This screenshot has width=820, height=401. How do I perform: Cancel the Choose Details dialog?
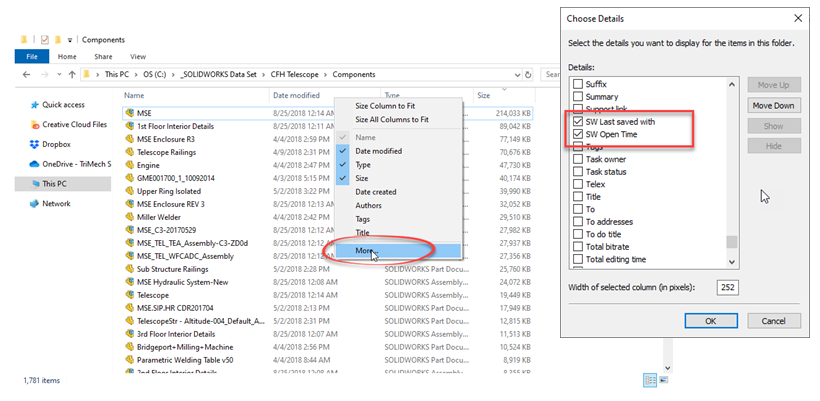point(773,321)
